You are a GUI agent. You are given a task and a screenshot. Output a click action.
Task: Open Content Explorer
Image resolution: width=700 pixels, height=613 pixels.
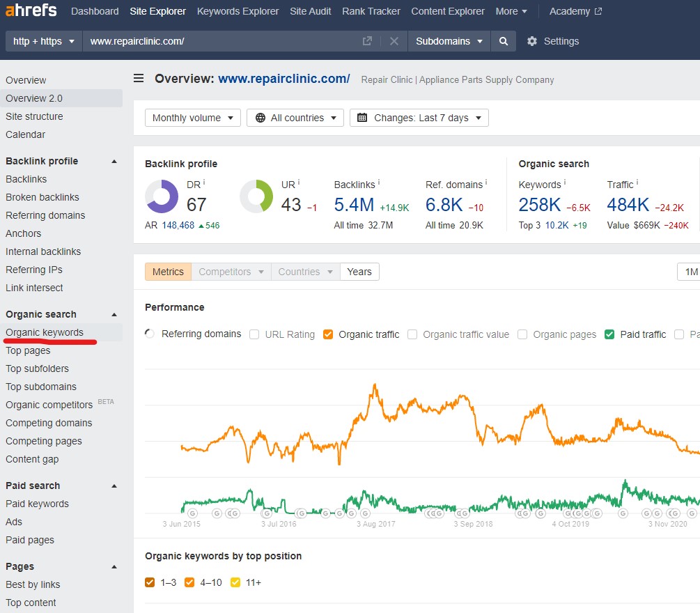click(x=448, y=11)
